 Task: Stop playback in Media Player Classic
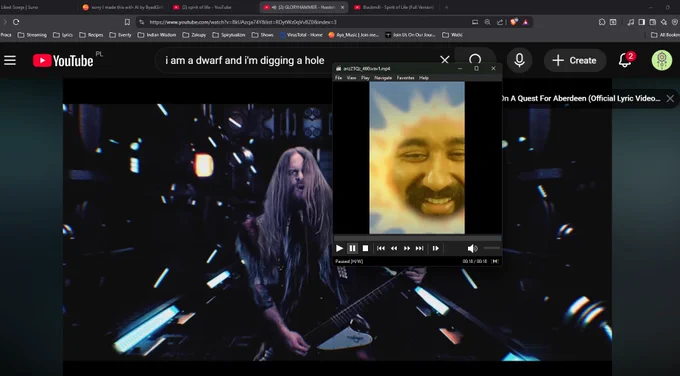[366, 248]
